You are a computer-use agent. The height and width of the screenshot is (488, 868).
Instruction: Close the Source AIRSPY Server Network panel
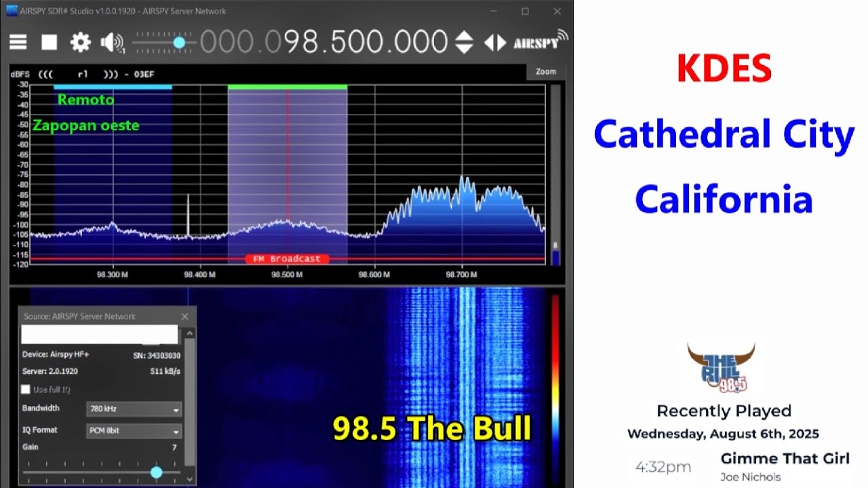[x=184, y=317]
